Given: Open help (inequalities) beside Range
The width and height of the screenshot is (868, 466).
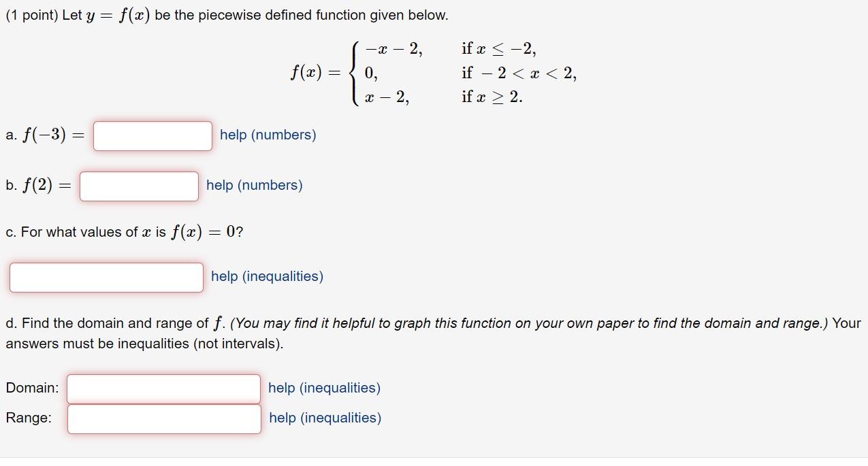Looking at the screenshot, I should (324, 418).
